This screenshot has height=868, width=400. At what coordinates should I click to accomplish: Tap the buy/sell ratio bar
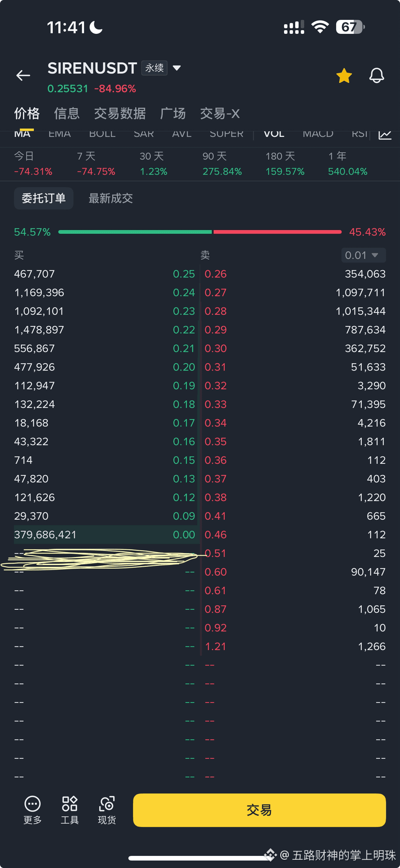(200, 232)
